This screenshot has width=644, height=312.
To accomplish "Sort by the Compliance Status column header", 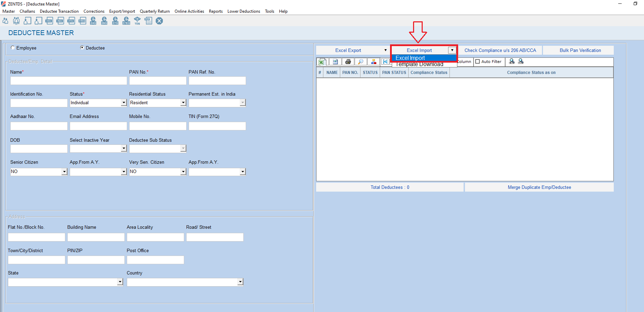I will click(429, 73).
